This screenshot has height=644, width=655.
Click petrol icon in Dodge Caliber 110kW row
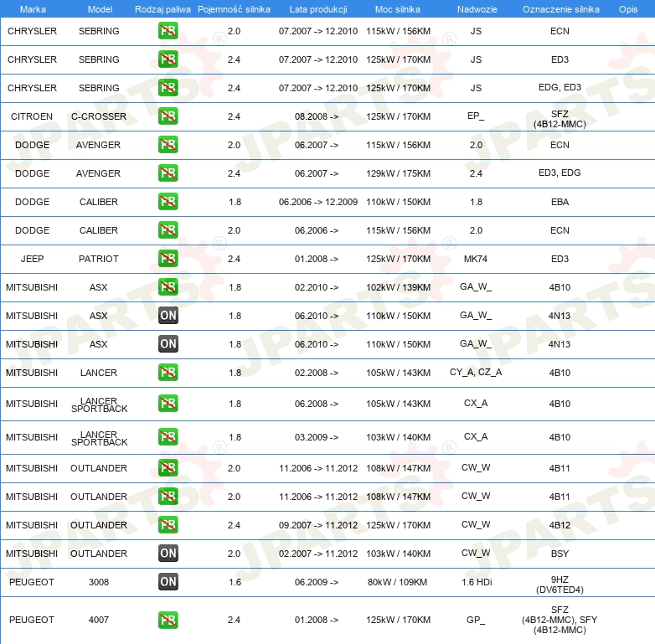click(x=168, y=201)
